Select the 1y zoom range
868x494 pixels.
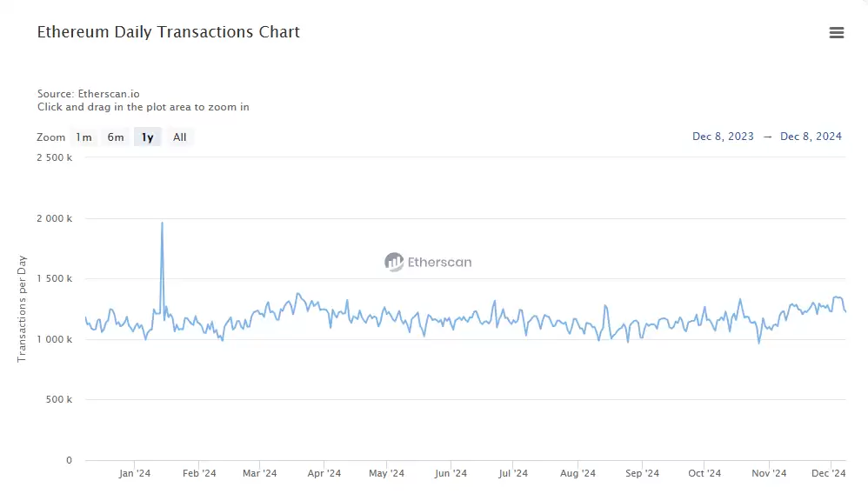click(x=148, y=137)
